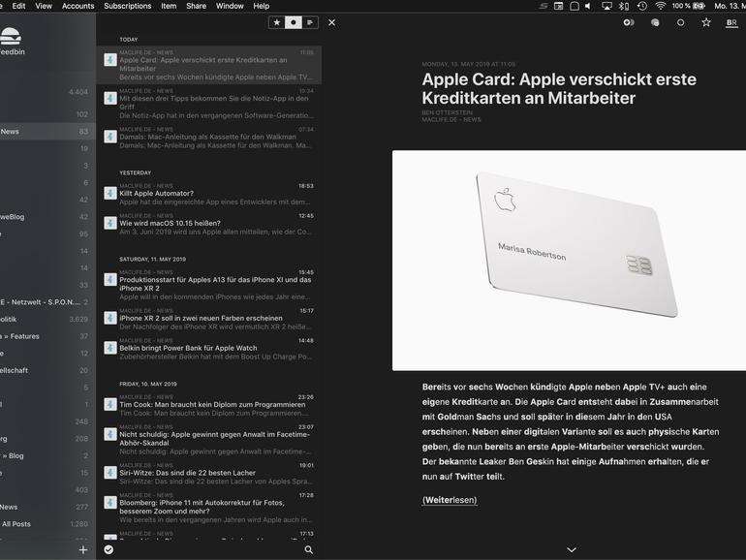Select article Produktionsstart für Apples A13
Image resolution: width=746 pixels, height=560 pixels.
point(209,284)
